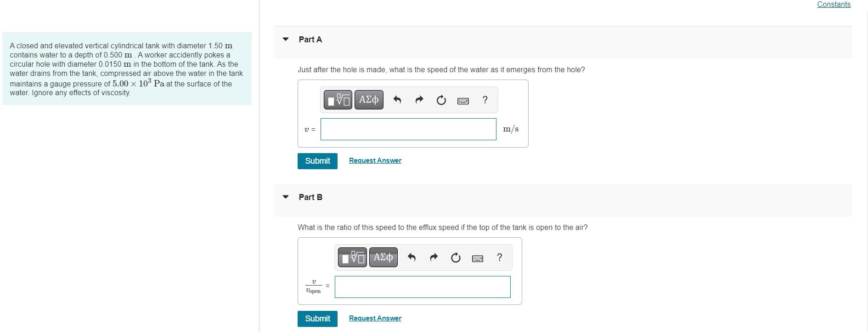
Task: Open math templates button in Part B
Action: 352,258
